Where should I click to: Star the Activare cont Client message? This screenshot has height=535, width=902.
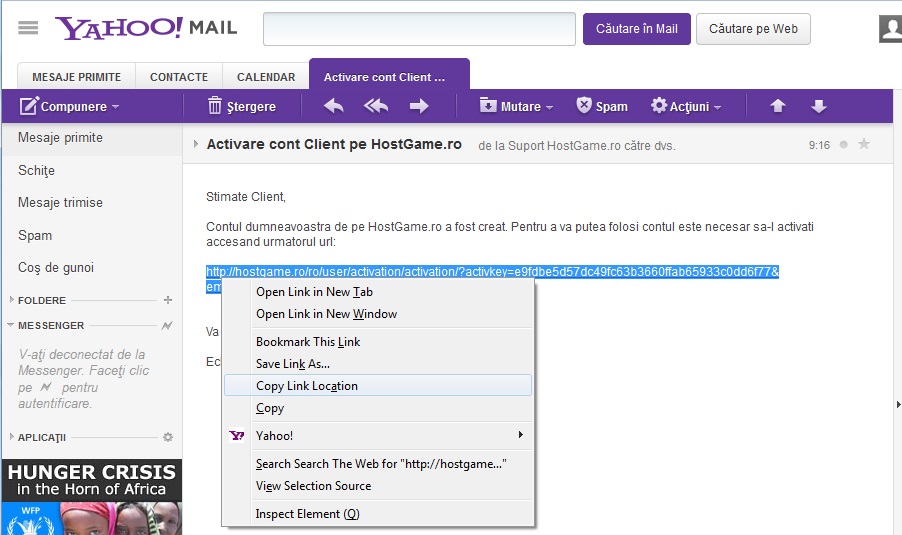pos(863,144)
